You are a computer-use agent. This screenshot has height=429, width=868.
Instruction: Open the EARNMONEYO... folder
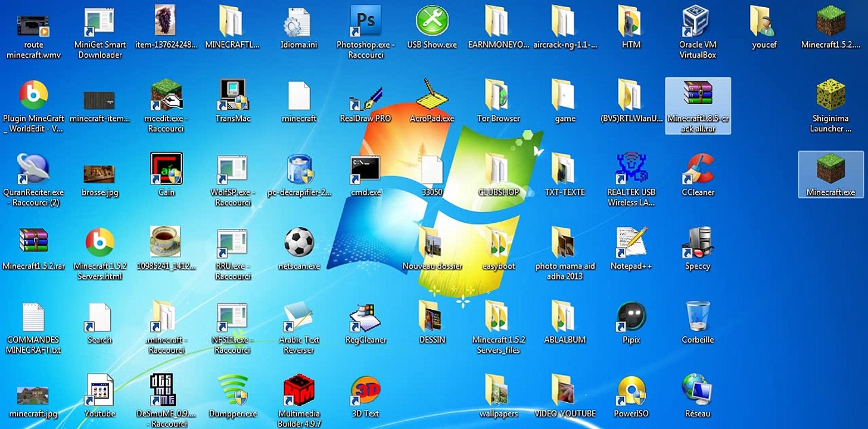(x=497, y=21)
